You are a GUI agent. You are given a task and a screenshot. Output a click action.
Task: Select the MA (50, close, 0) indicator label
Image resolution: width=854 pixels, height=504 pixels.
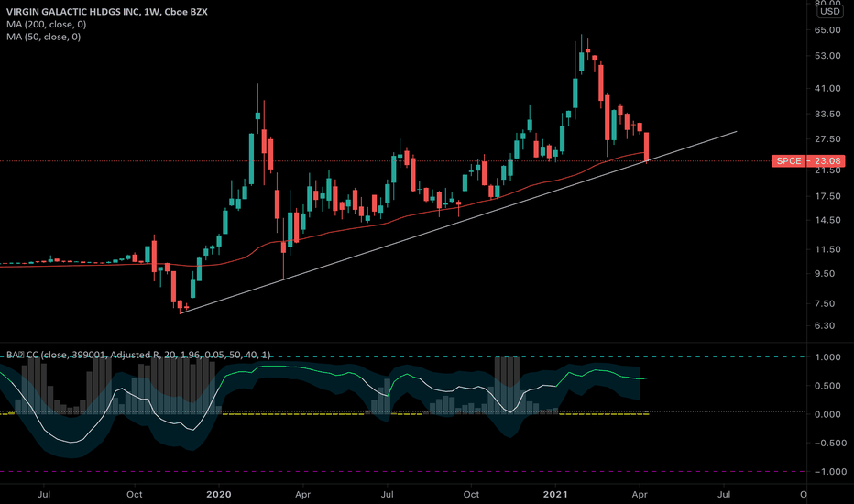44,37
